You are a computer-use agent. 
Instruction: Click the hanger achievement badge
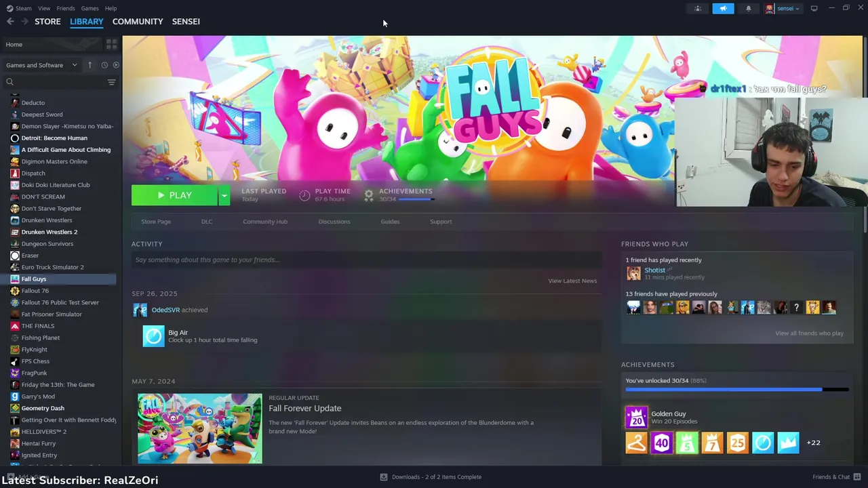636,443
